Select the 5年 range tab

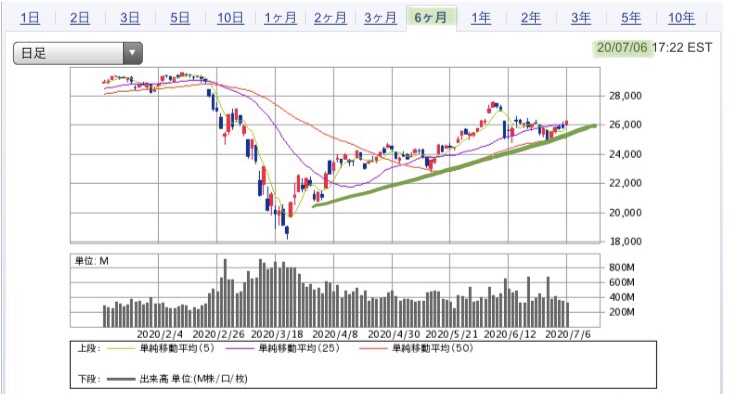(x=631, y=18)
